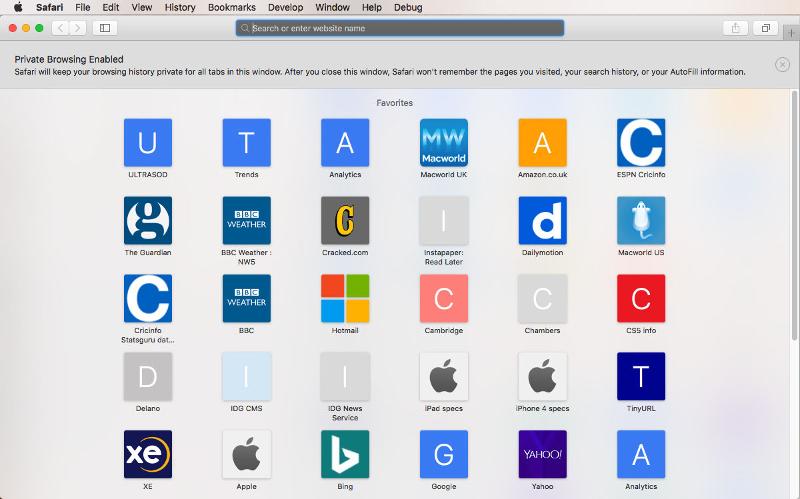This screenshot has height=499, width=800.
Task: Open the Apple menu
Action: click(x=18, y=7)
